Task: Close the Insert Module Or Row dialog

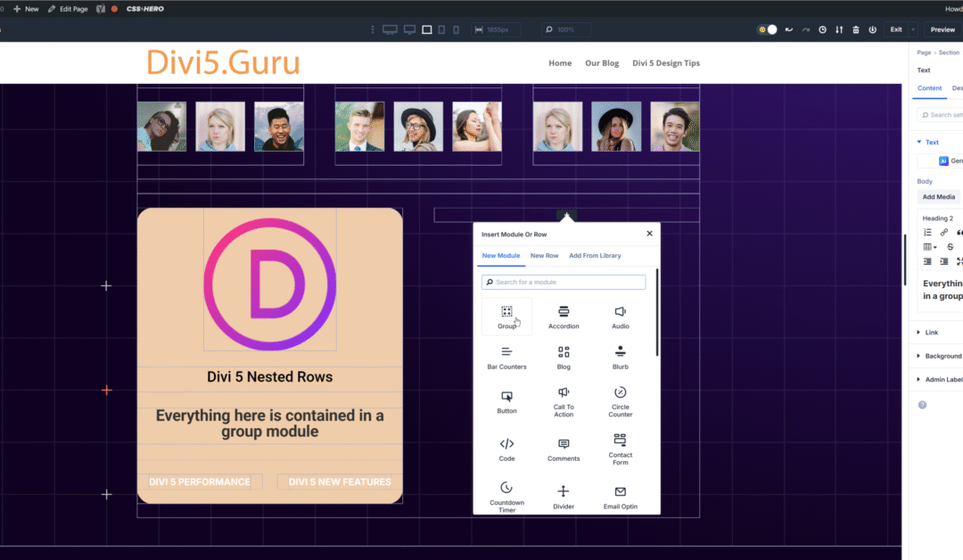Action: (x=649, y=234)
